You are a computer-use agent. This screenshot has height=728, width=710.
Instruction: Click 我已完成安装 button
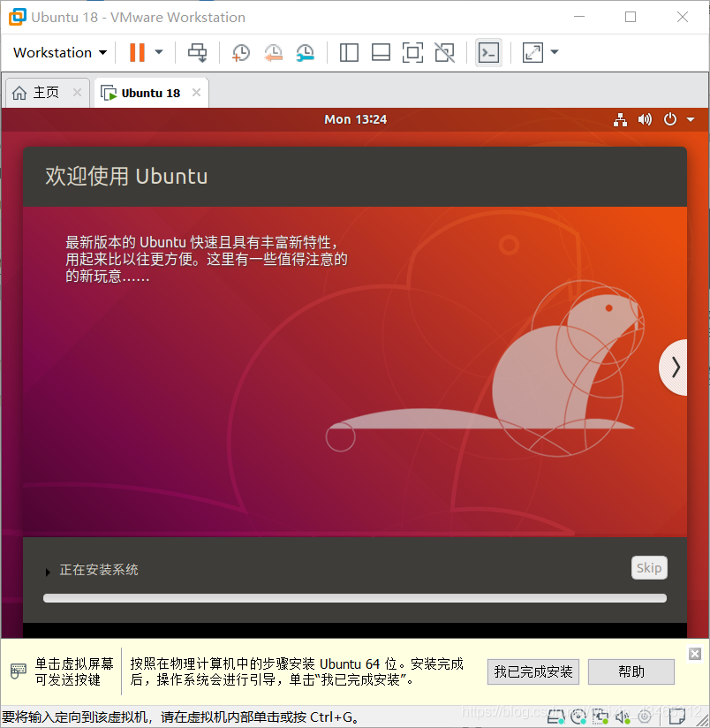point(533,671)
